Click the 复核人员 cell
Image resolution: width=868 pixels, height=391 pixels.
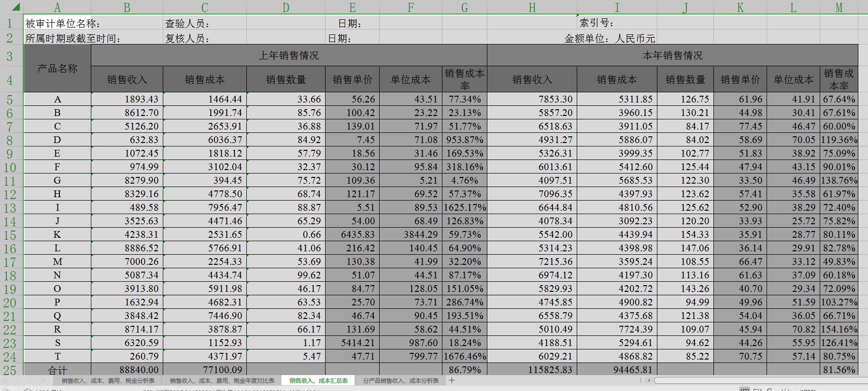(x=205, y=38)
